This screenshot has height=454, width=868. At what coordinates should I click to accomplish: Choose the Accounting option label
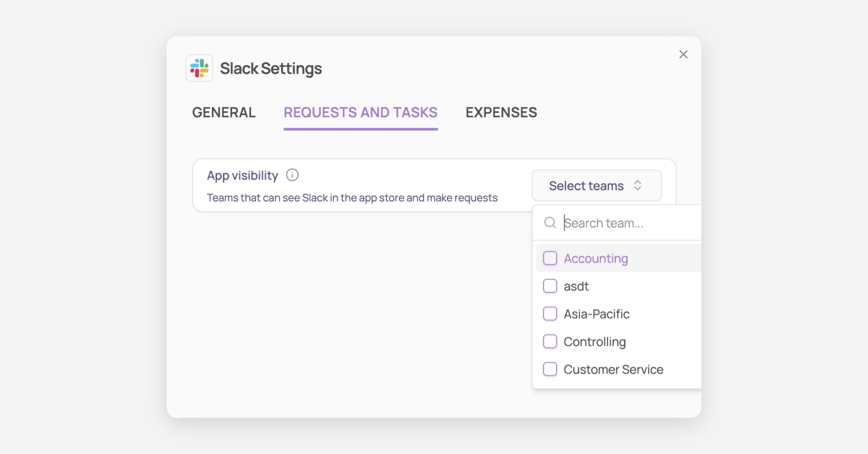tap(596, 258)
